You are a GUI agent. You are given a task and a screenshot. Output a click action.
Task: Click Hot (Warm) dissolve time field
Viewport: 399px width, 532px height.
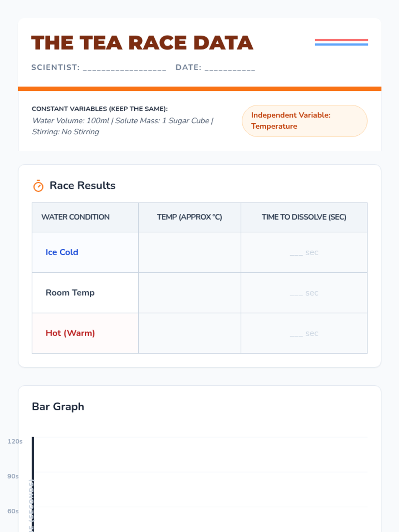tap(304, 333)
